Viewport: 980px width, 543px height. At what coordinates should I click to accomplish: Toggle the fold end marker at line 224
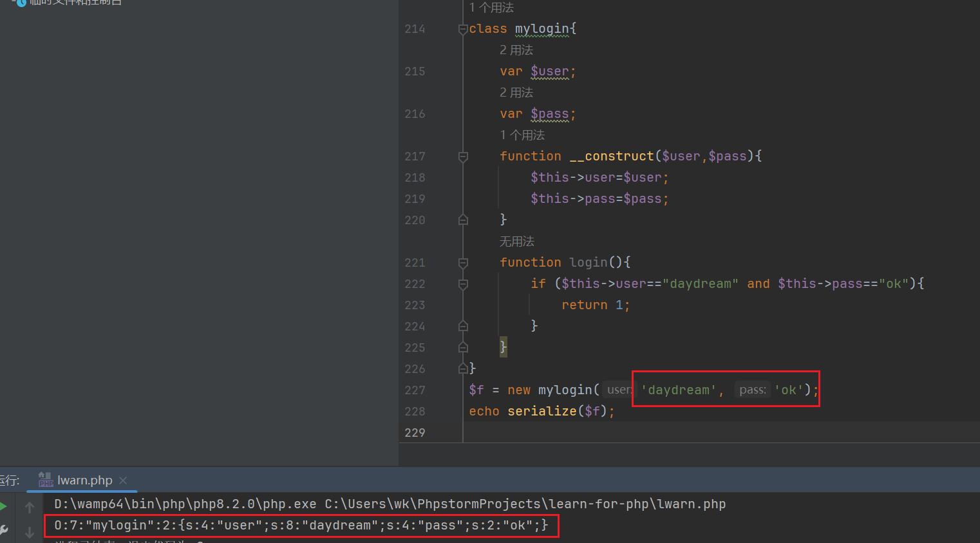pos(463,327)
